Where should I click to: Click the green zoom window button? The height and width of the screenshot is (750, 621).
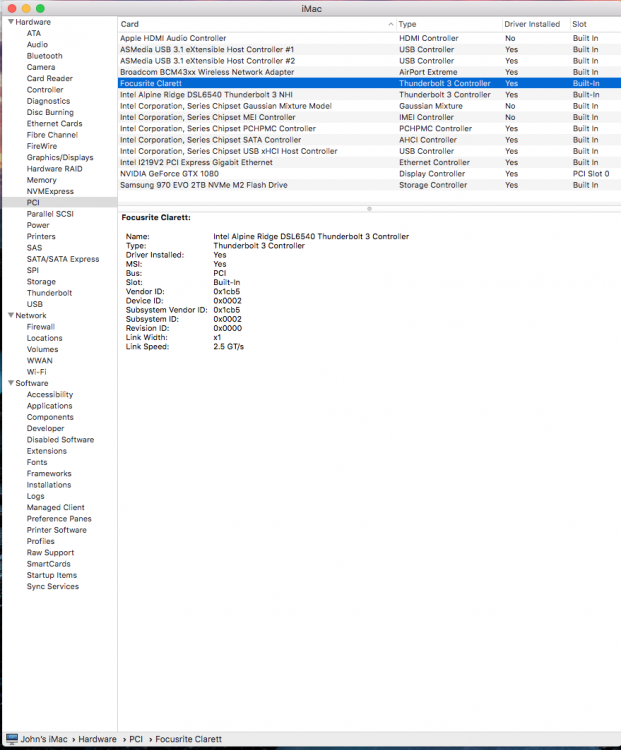coord(40,8)
